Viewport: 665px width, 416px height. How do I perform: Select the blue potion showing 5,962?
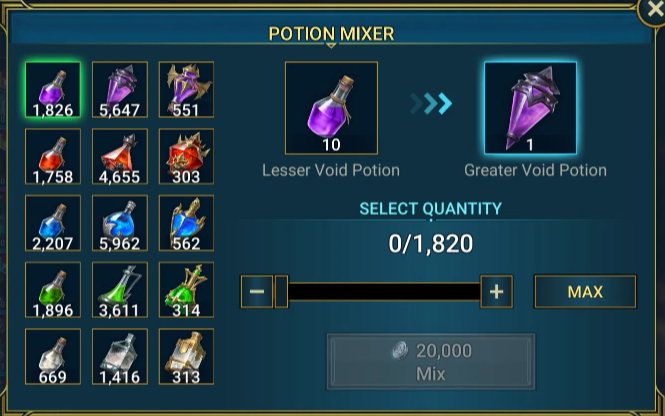(x=120, y=223)
